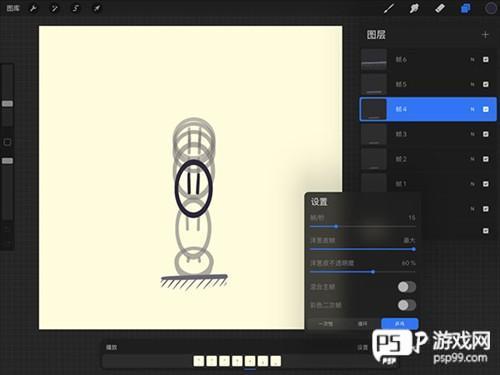Choose the 循环 loop playback option
Screen dimensions: 500x375
362,324
